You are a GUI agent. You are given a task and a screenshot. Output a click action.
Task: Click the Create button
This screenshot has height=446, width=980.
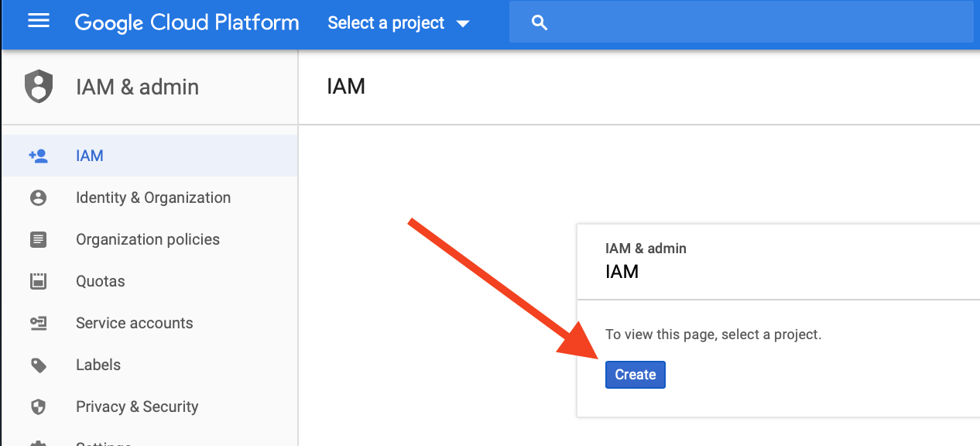(x=636, y=375)
